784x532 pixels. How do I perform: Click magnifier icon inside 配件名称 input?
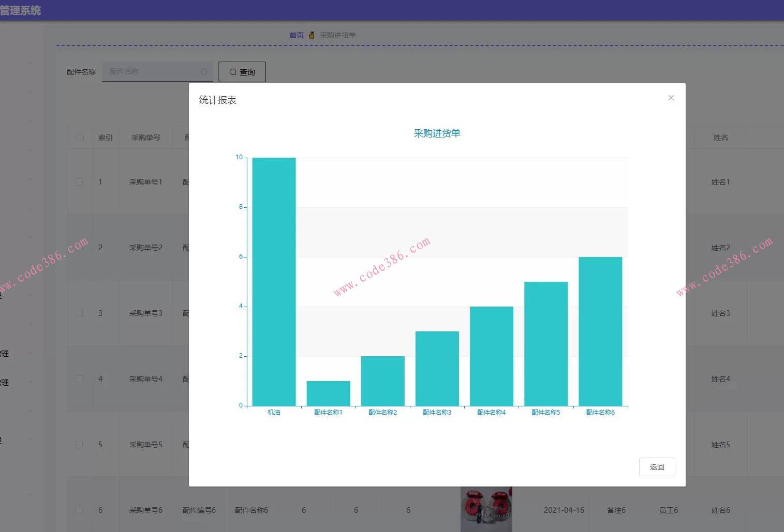coord(204,72)
